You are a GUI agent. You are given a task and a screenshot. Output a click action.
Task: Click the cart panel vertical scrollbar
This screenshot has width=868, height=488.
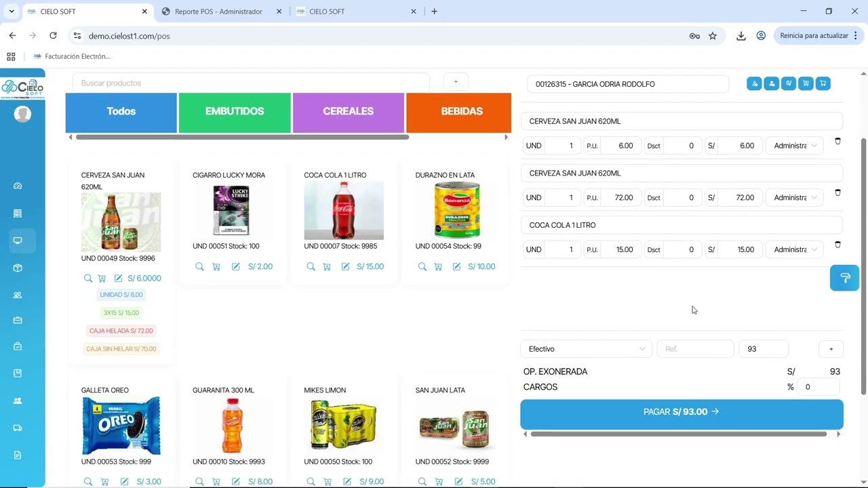point(863,266)
